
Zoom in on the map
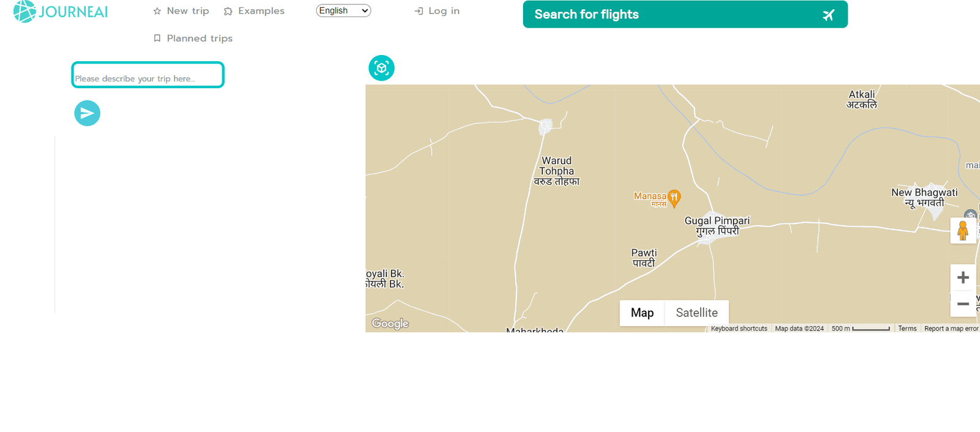963,278
